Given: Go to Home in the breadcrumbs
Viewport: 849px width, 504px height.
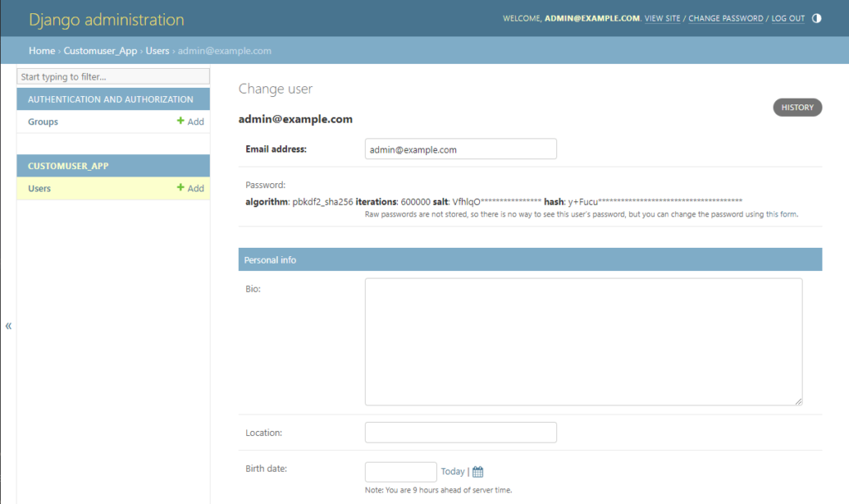Looking at the screenshot, I should tap(41, 51).
